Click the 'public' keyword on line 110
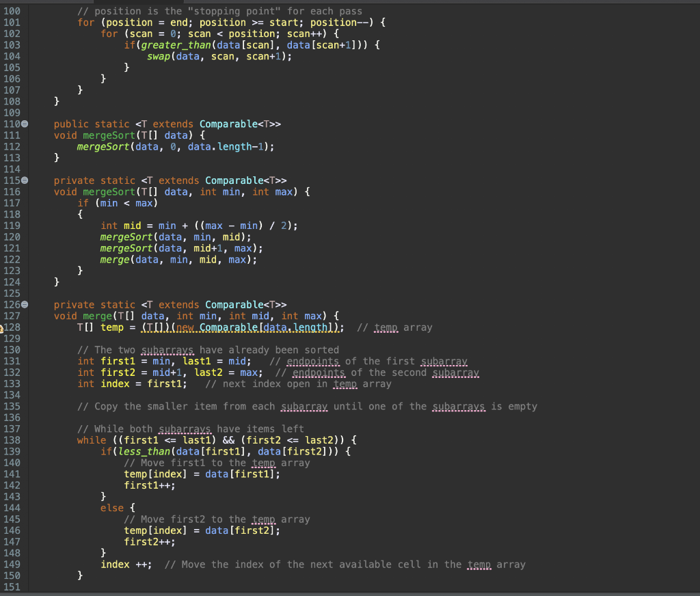Screen dimensions: 700x596 [71, 124]
